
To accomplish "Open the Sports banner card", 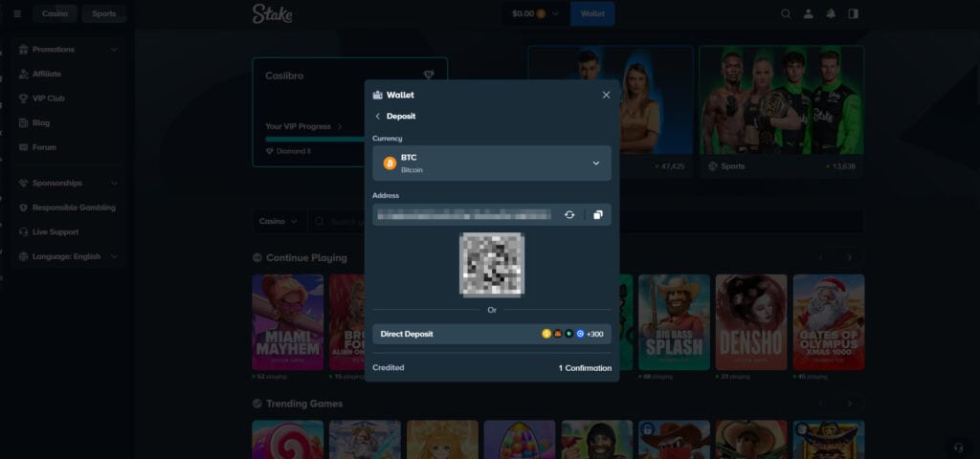I will click(x=781, y=111).
